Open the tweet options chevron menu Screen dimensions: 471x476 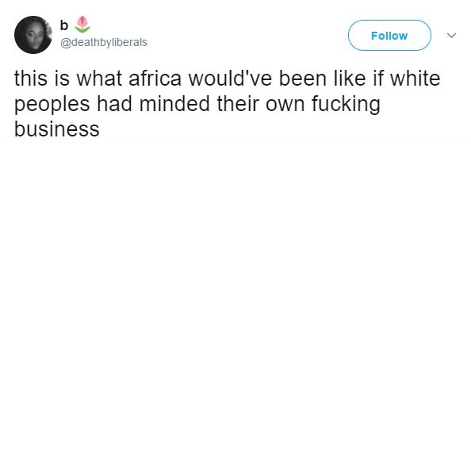452,36
